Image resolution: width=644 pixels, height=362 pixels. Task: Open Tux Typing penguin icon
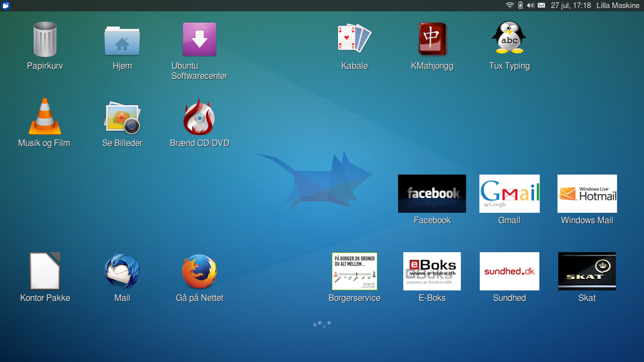[x=509, y=38]
